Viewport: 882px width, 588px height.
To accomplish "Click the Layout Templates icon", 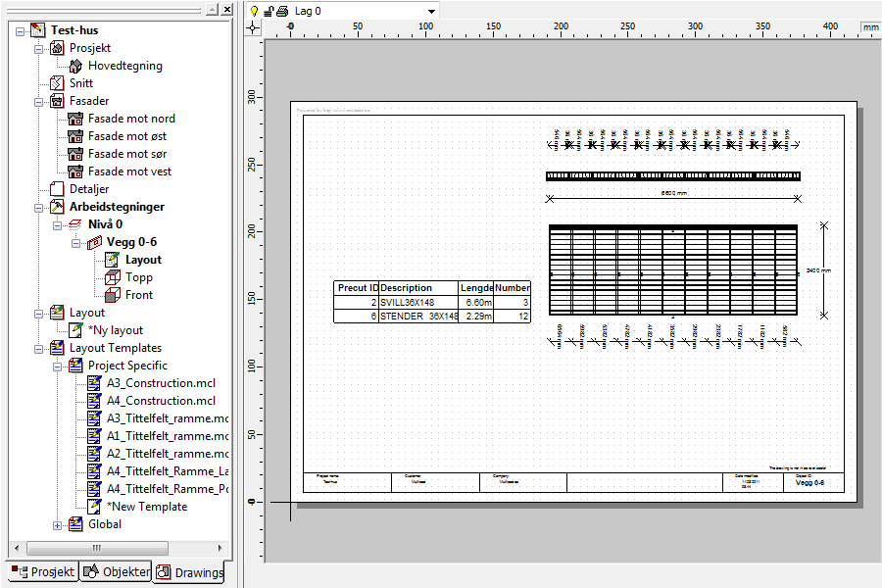I will tap(57, 348).
